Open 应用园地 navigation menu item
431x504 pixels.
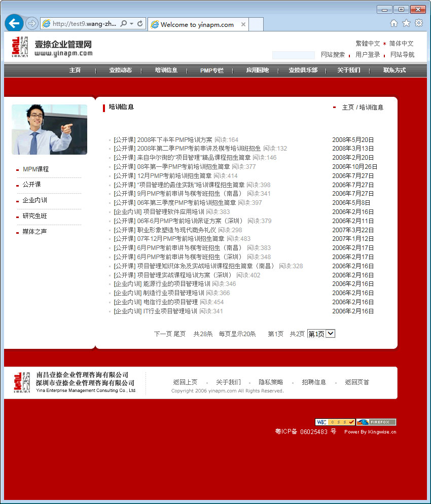258,70
